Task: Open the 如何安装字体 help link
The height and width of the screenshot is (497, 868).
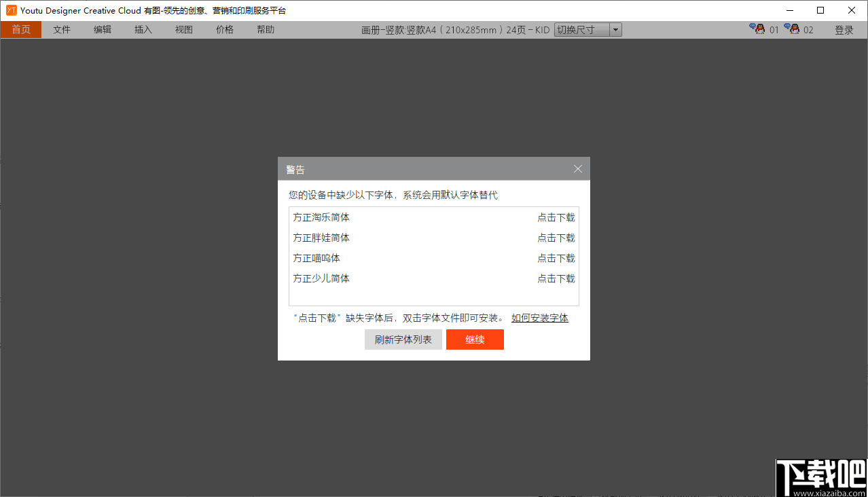Action: click(539, 318)
